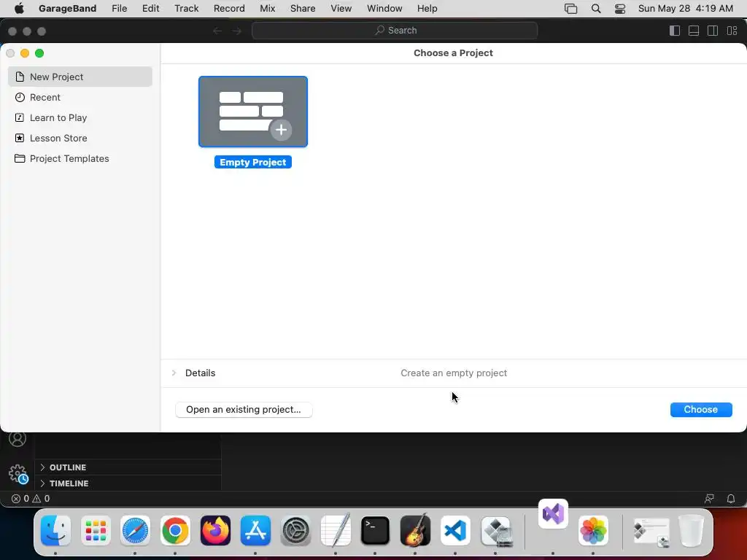Select New Project in the sidebar

coord(80,77)
